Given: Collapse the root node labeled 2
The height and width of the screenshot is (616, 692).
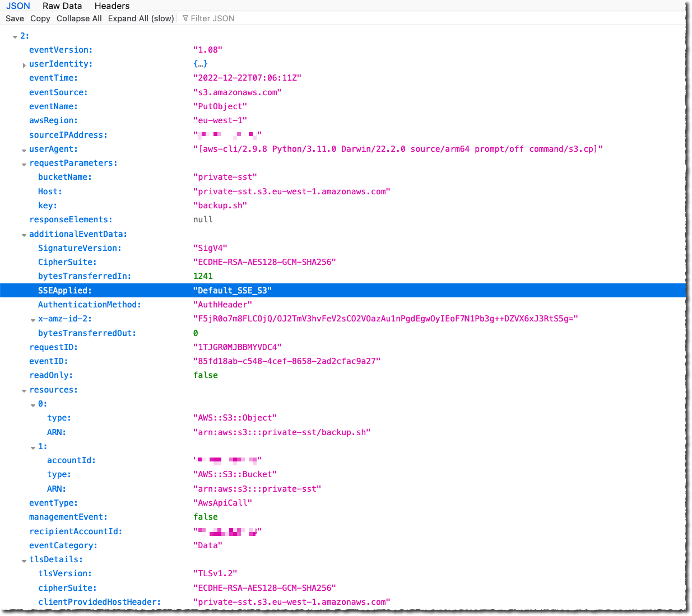Looking at the screenshot, I should coord(15,36).
